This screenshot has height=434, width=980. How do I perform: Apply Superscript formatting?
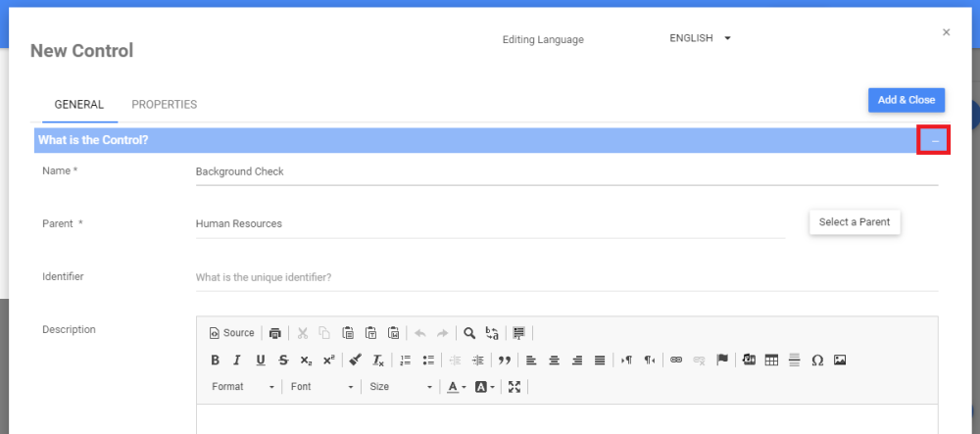pyautogui.click(x=328, y=360)
